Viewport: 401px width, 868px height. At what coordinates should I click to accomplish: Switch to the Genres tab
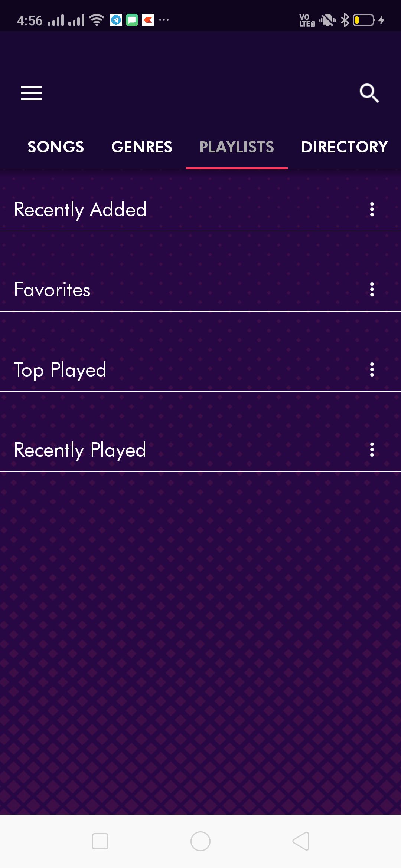[142, 147]
